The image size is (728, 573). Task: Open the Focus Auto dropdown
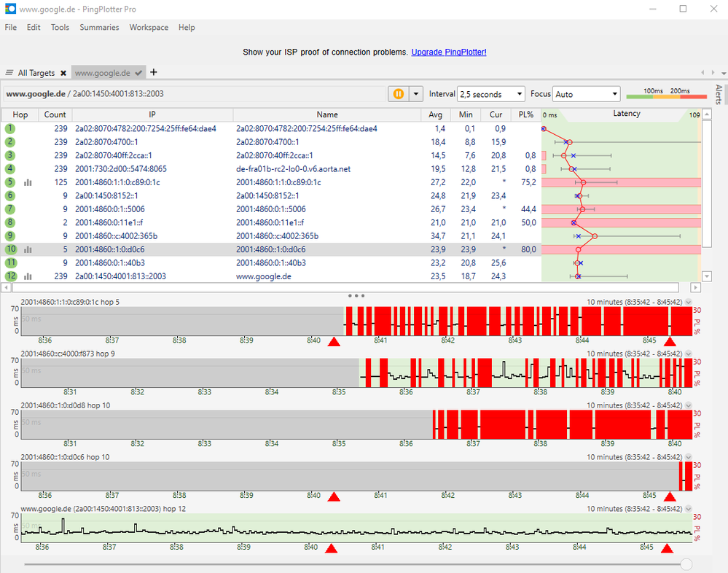587,94
